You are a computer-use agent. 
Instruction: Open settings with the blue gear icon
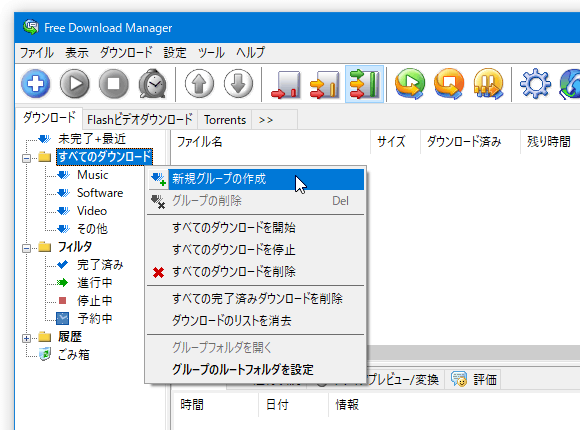pyautogui.click(x=535, y=84)
